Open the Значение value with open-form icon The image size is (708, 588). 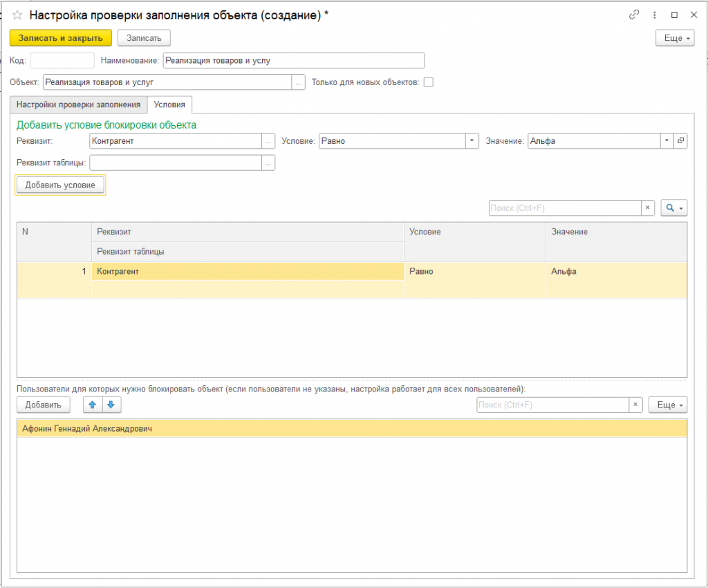[680, 140]
